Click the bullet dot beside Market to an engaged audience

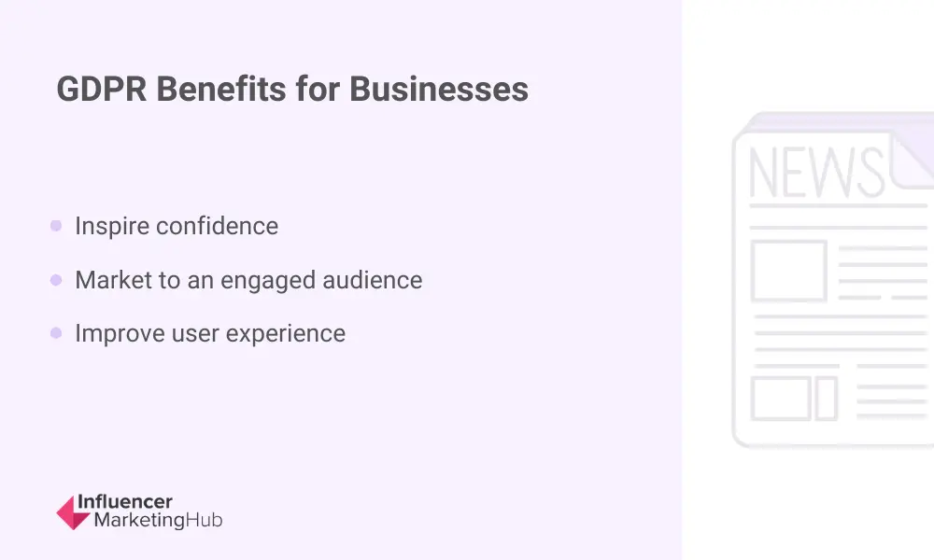click(x=56, y=280)
